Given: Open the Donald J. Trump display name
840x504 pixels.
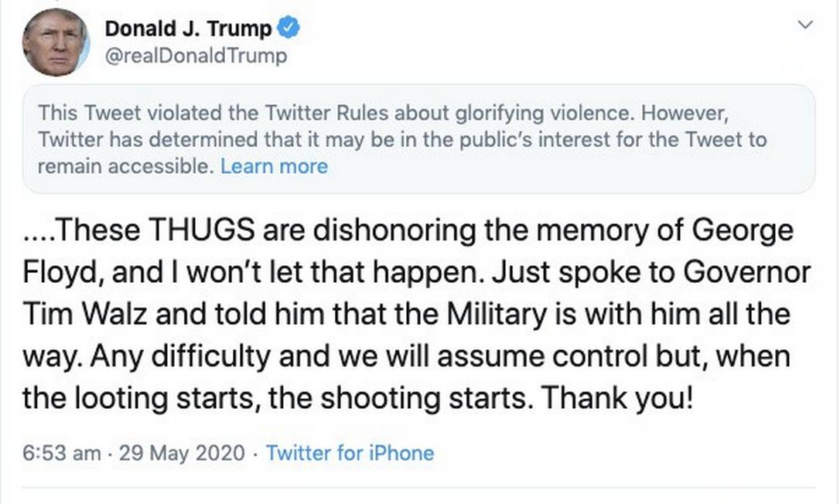Looking at the screenshot, I should click(x=188, y=29).
